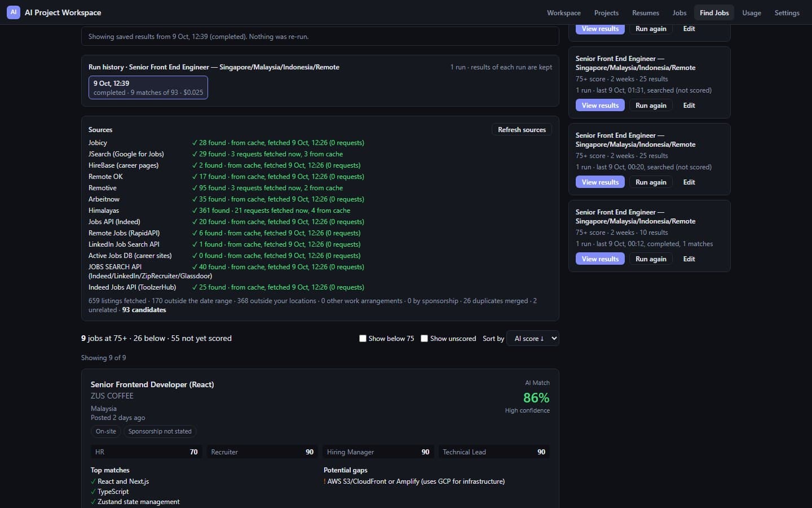The image size is (812, 508).
Task: Open the Workspace nav item
Action: tap(563, 12)
